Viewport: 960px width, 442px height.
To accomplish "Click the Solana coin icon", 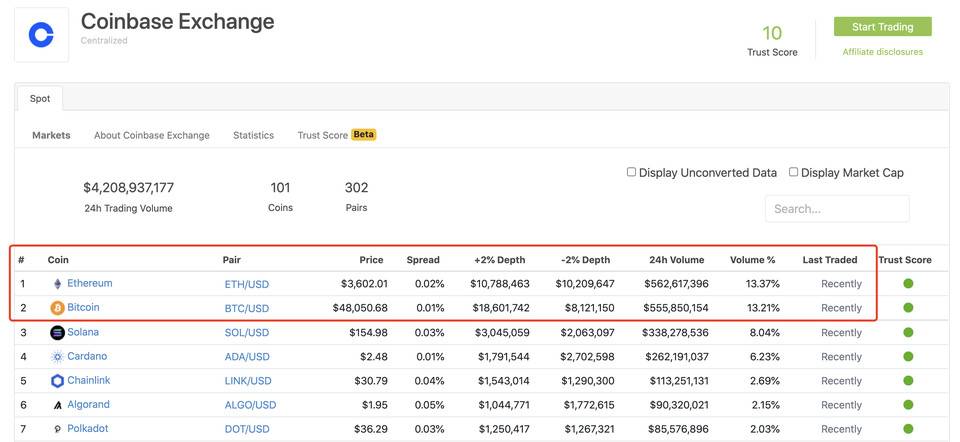I will point(57,332).
